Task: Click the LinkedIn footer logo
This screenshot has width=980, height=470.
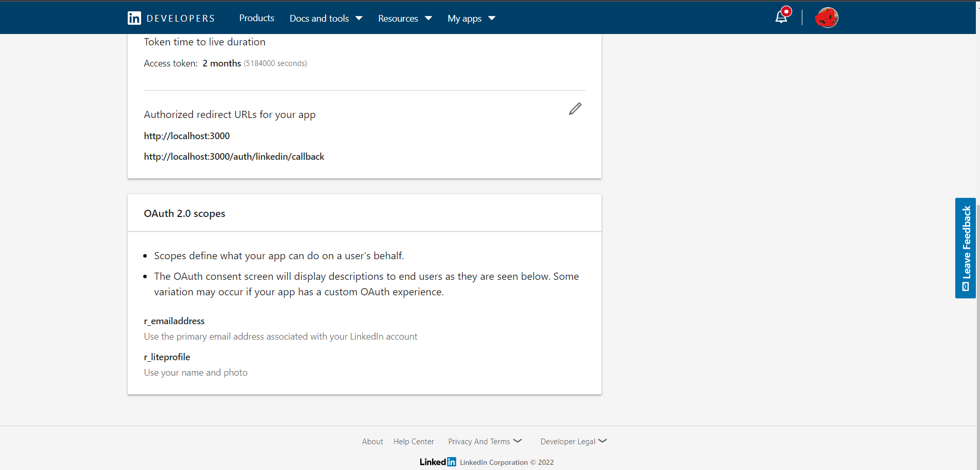Action: [437, 462]
